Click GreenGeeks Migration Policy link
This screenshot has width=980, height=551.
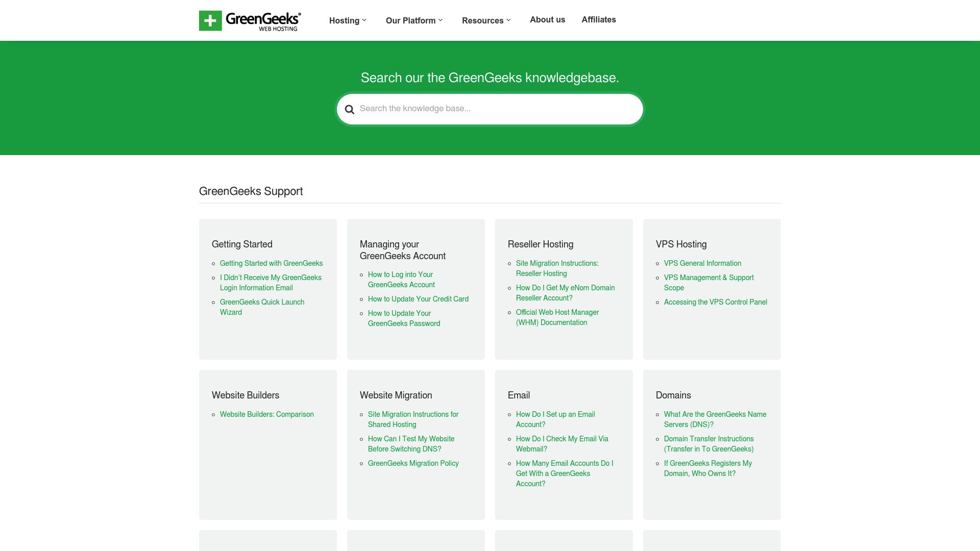[x=413, y=463]
